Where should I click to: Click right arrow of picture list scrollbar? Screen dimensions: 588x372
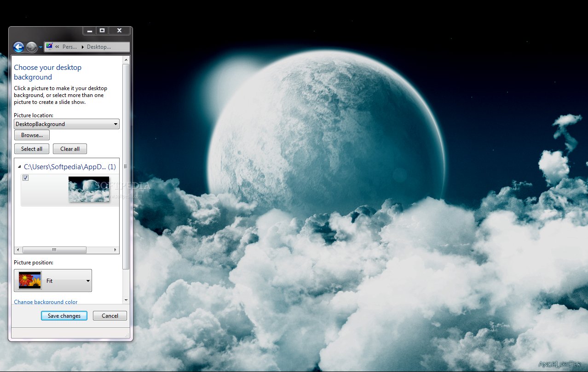pyautogui.click(x=115, y=250)
